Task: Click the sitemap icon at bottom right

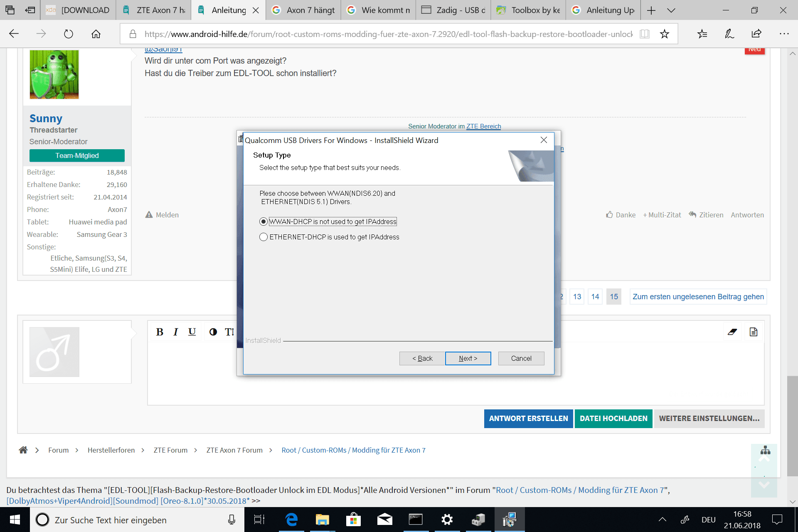Action: click(x=766, y=450)
